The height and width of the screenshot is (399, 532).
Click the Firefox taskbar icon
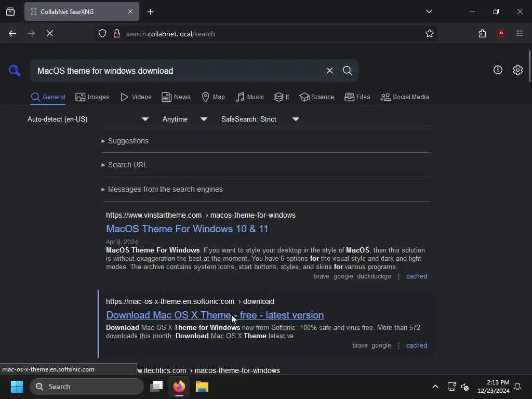click(x=179, y=387)
